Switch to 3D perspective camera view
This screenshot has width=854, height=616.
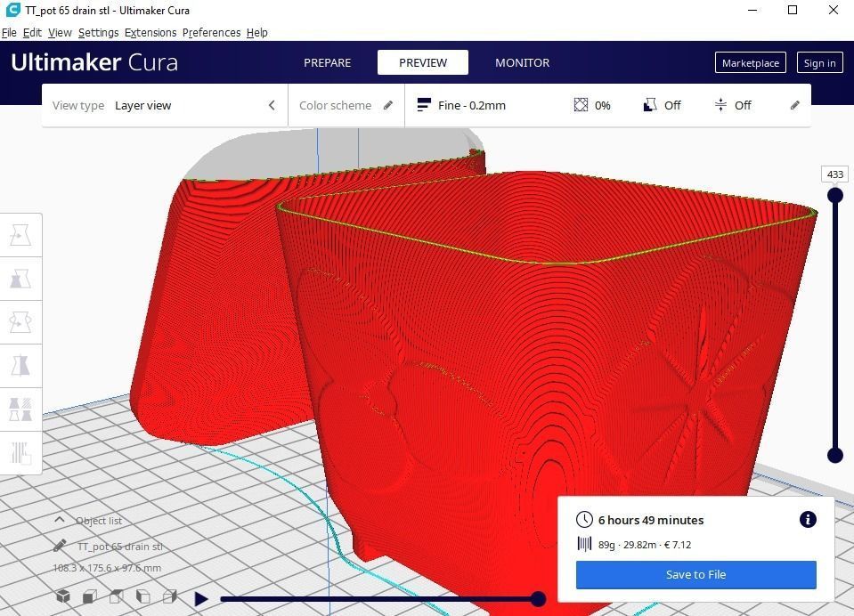tap(63, 596)
